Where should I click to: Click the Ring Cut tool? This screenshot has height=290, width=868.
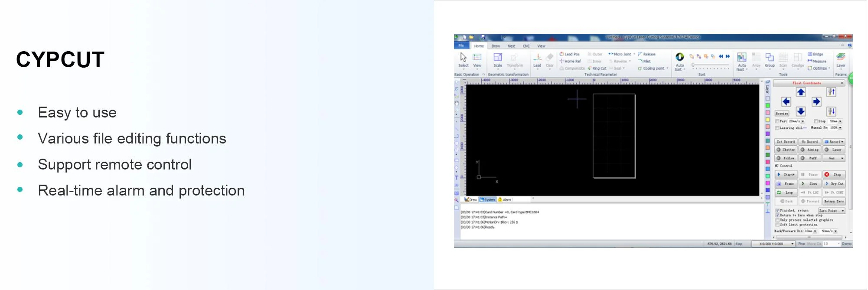click(597, 68)
